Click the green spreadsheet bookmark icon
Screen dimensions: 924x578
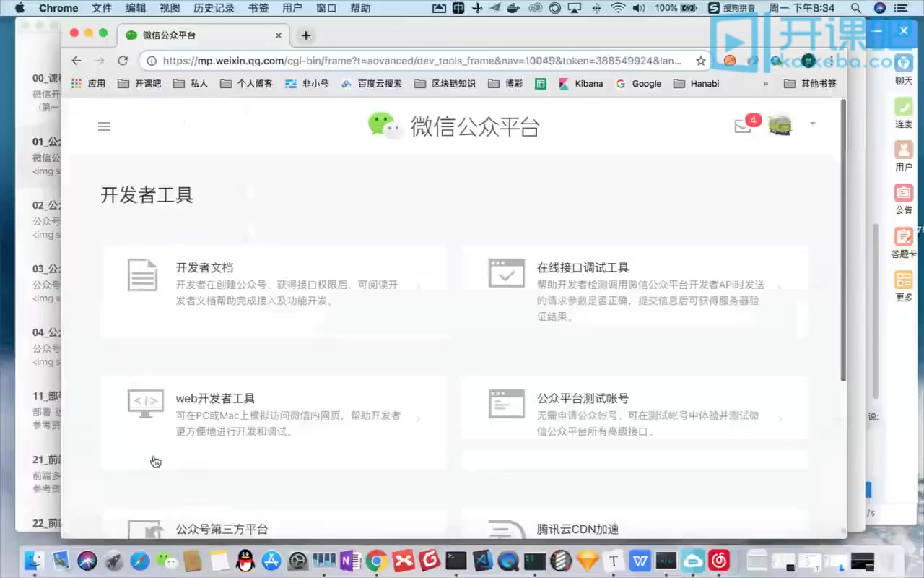tap(540, 84)
